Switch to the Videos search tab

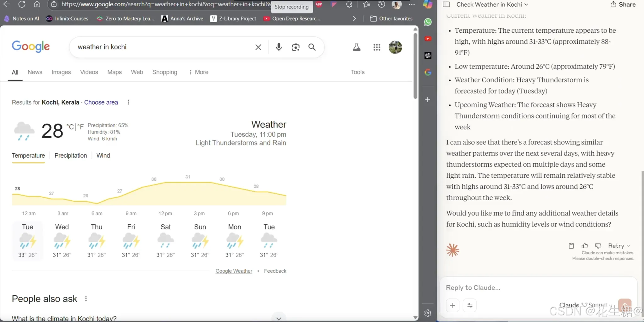coord(89,72)
